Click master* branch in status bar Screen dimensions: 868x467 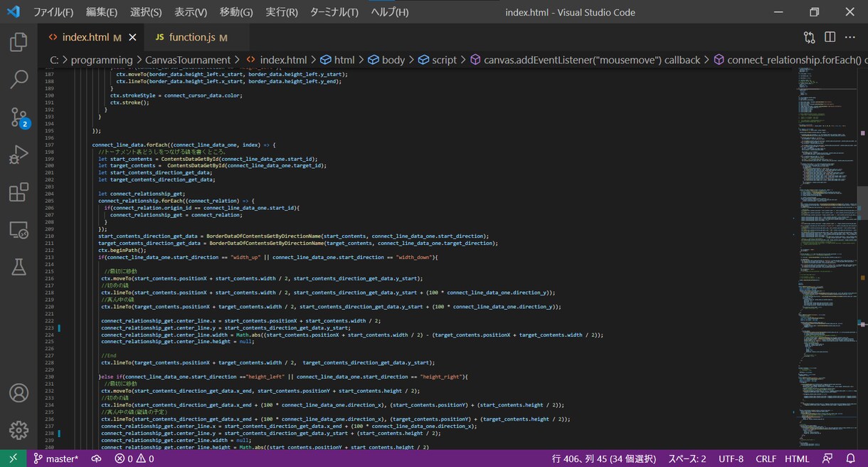56,458
